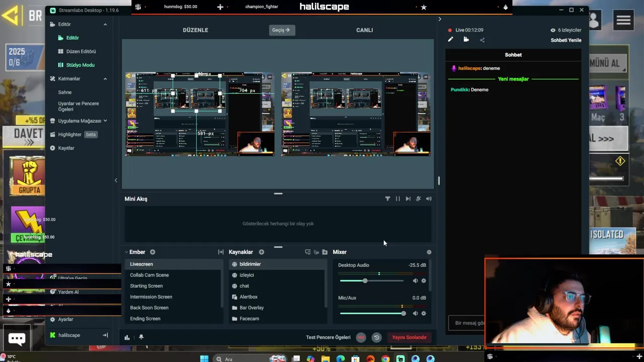Image resolution: width=644 pixels, height=362 pixels.
Task: Edit stream info pencil icon
Action: [450, 40]
